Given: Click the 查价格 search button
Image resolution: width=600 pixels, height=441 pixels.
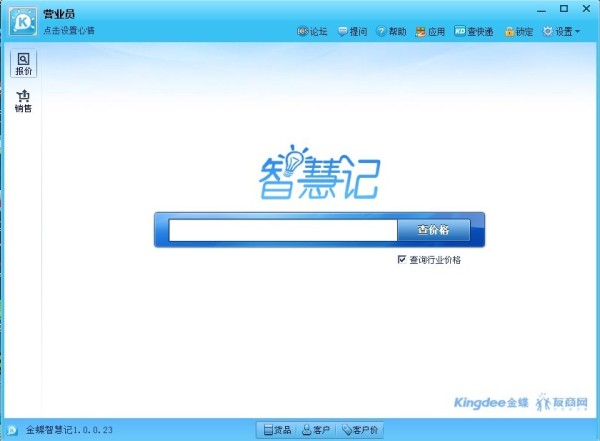Looking at the screenshot, I should click(x=434, y=230).
